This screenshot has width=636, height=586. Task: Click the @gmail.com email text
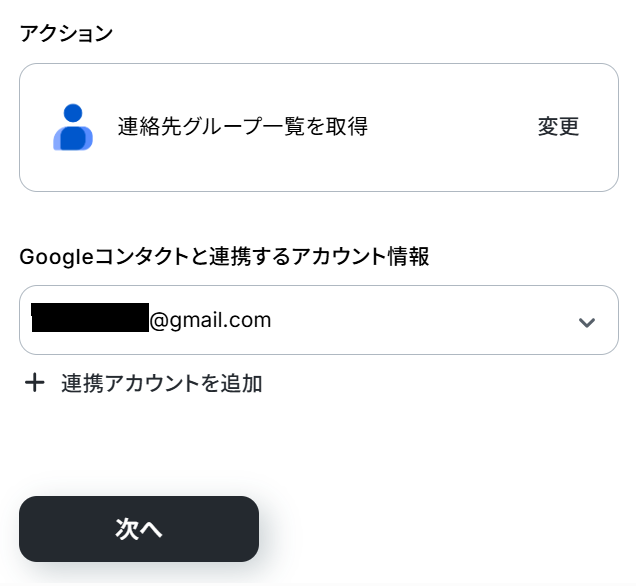211,320
